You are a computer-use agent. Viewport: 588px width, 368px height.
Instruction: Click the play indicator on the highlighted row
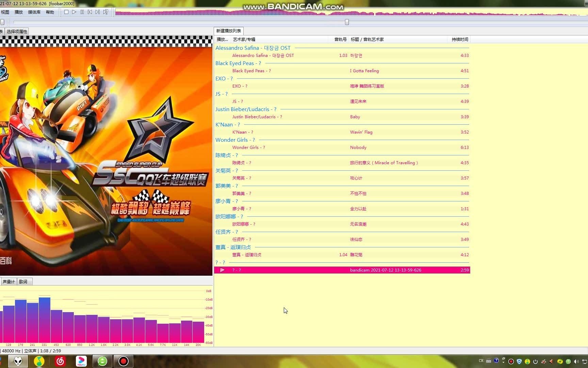[222, 270]
